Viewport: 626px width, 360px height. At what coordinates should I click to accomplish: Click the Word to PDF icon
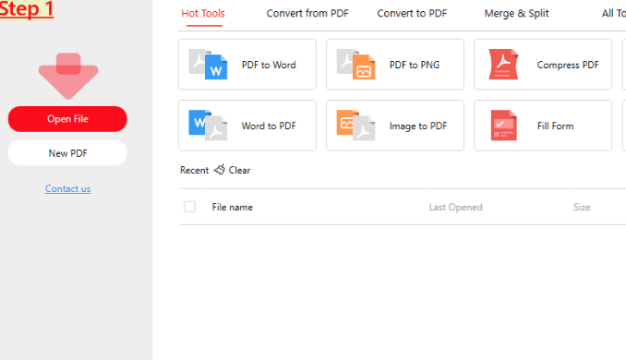208,125
